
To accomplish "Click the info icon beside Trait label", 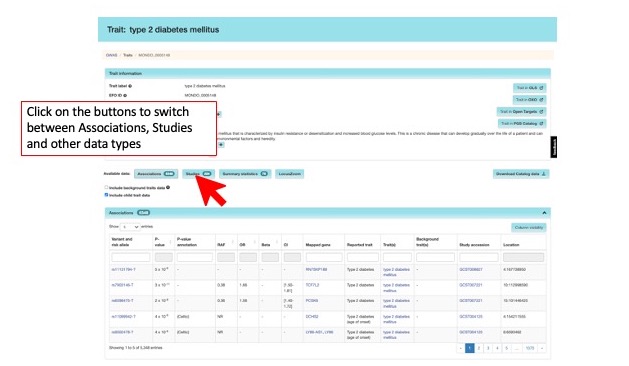I will point(130,86).
